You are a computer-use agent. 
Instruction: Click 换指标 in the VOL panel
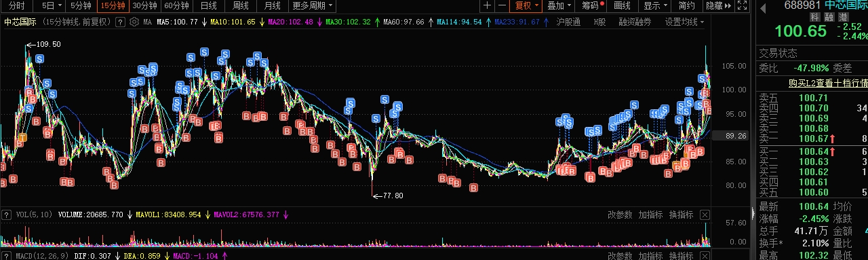(x=681, y=215)
